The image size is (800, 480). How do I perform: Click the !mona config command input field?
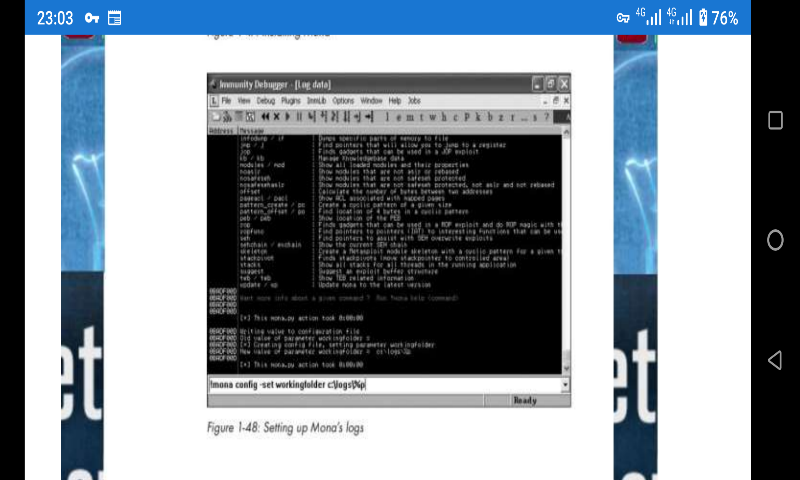click(385, 385)
